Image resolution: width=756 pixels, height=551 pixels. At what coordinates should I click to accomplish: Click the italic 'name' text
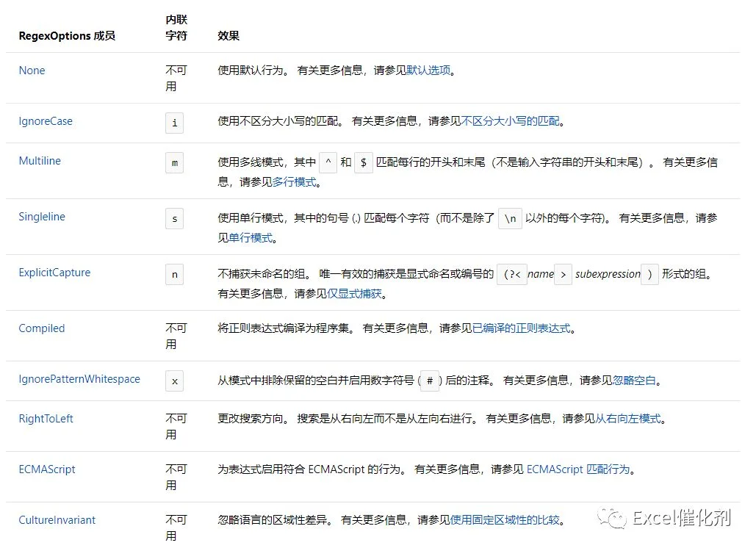541,274
